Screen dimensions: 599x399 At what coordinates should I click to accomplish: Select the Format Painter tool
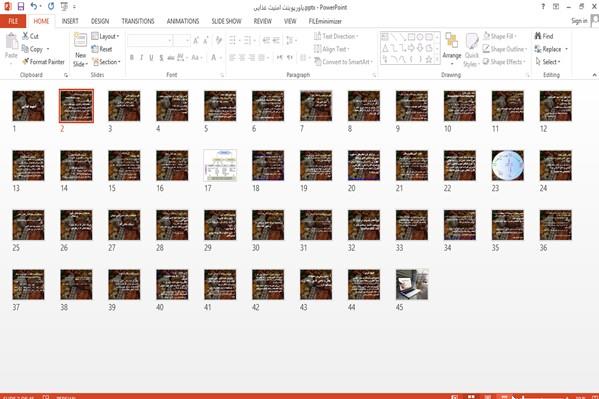click(43, 62)
